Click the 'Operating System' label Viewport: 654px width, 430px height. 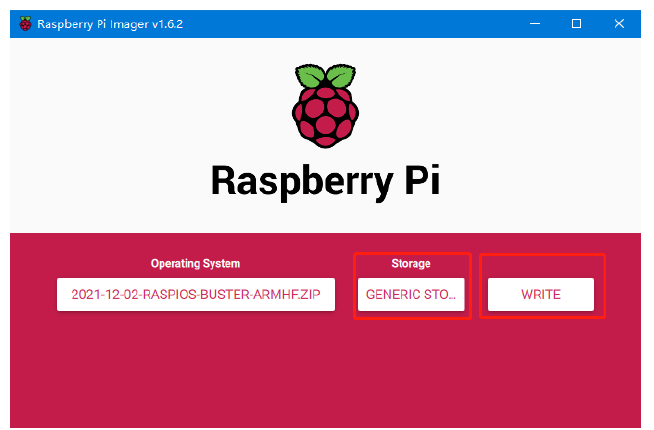tap(195, 264)
